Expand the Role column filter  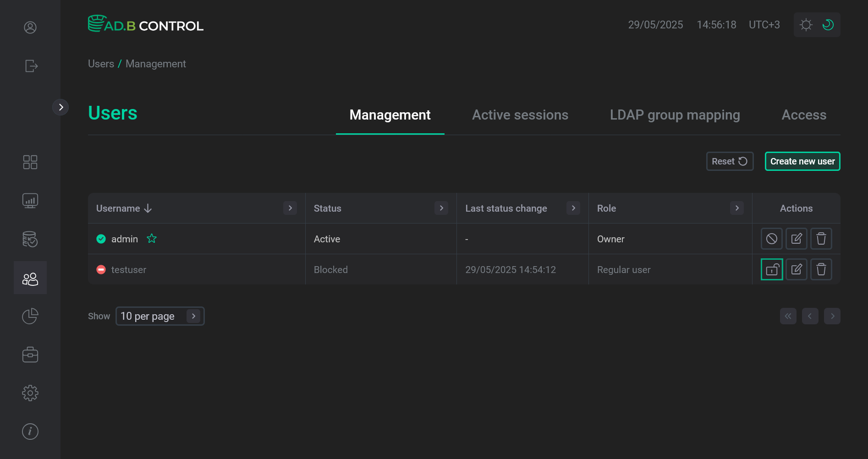tap(736, 208)
